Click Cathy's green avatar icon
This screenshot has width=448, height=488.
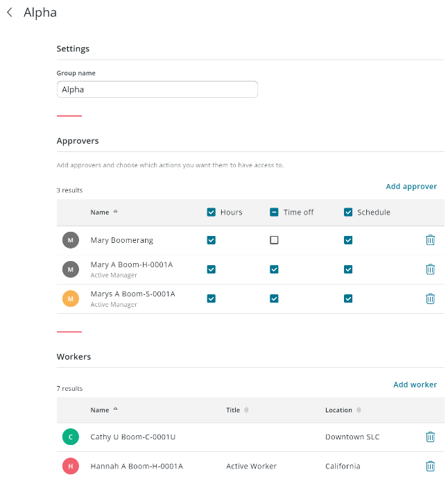pyautogui.click(x=70, y=437)
